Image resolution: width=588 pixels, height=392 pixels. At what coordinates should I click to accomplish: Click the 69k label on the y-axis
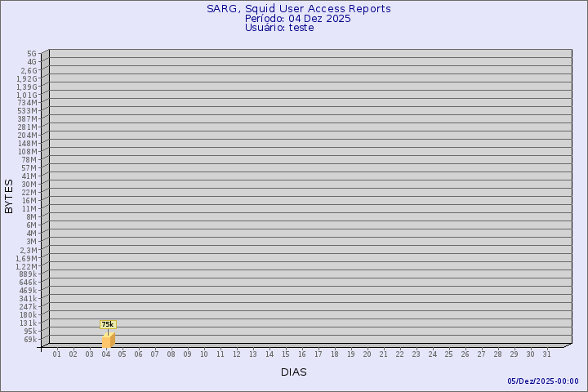point(29,340)
